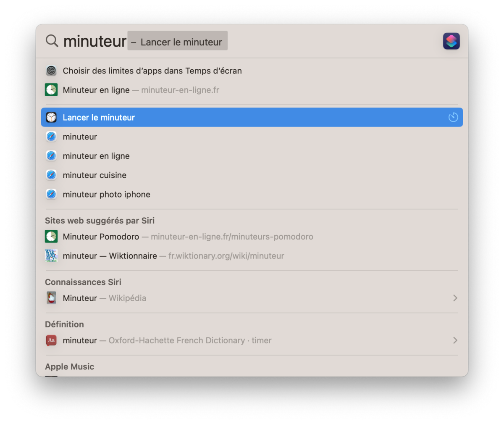Open minuteur-en-ligne.fr URL text

[180, 90]
